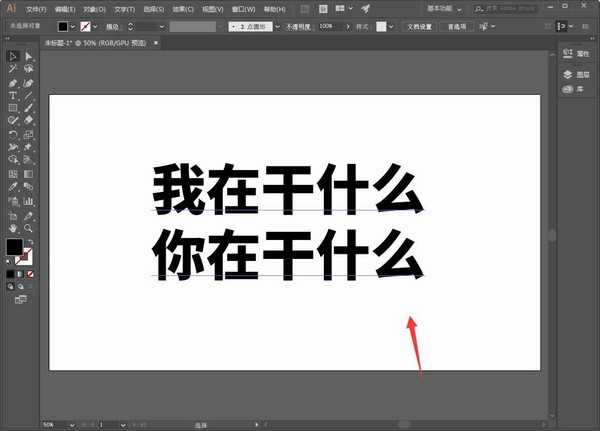Select the Rectangle tool
Viewport: 600px width, 431px height.
pos(13,108)
